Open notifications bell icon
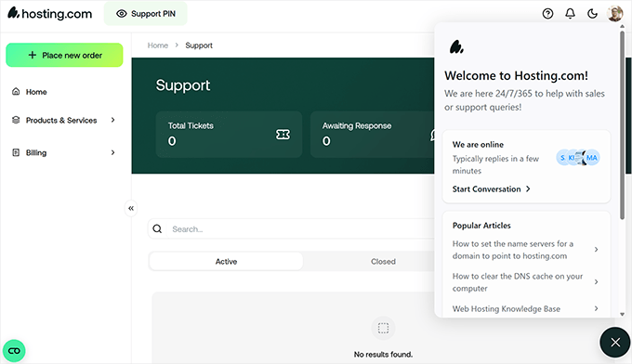The width and height of the screenshot is (632, 364). [570, 14]
